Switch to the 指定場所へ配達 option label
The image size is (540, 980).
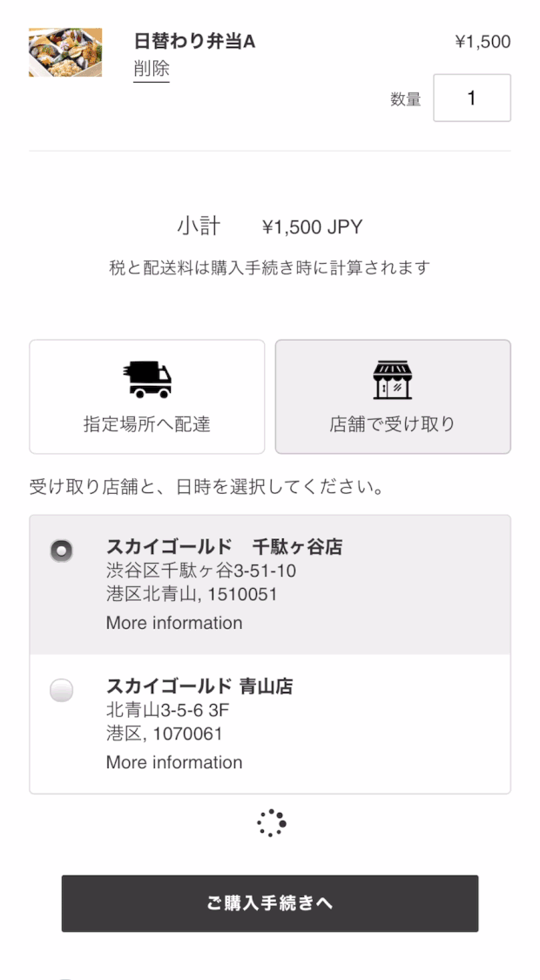coord(147,424)
